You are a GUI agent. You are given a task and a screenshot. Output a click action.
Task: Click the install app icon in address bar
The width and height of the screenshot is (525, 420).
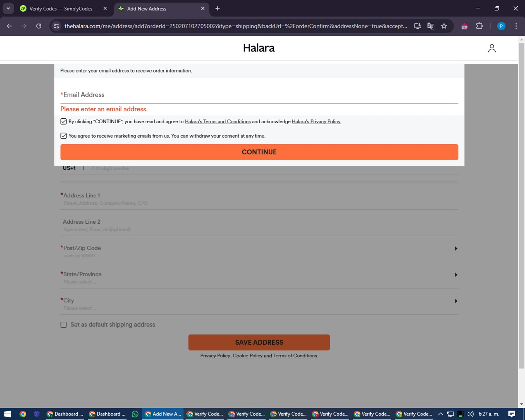click(418, 26)
